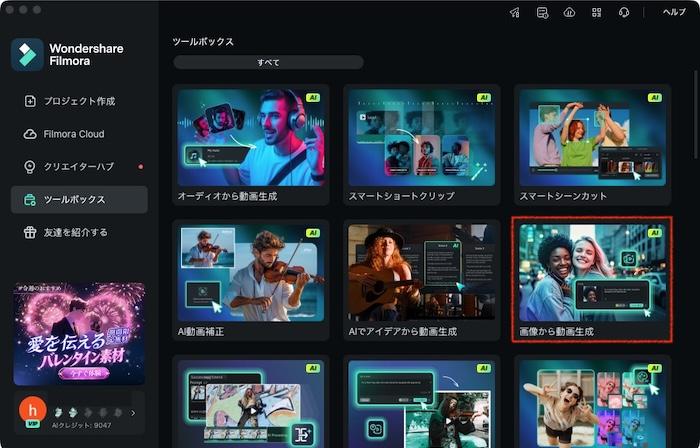The image size is (700, 448).
Task: Launch the AIでアイデアから動画生成 tool card
Action: coord(422,280)
